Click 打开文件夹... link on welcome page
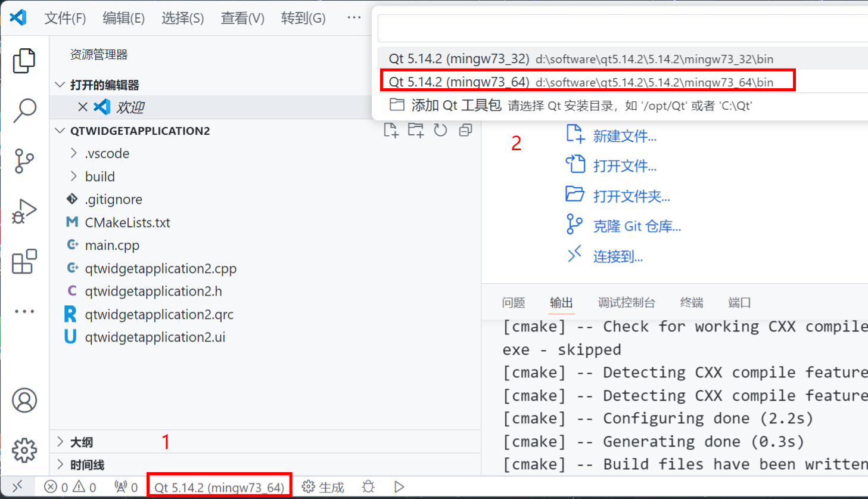This screenshot has height=499, width=868. point(631,196)
